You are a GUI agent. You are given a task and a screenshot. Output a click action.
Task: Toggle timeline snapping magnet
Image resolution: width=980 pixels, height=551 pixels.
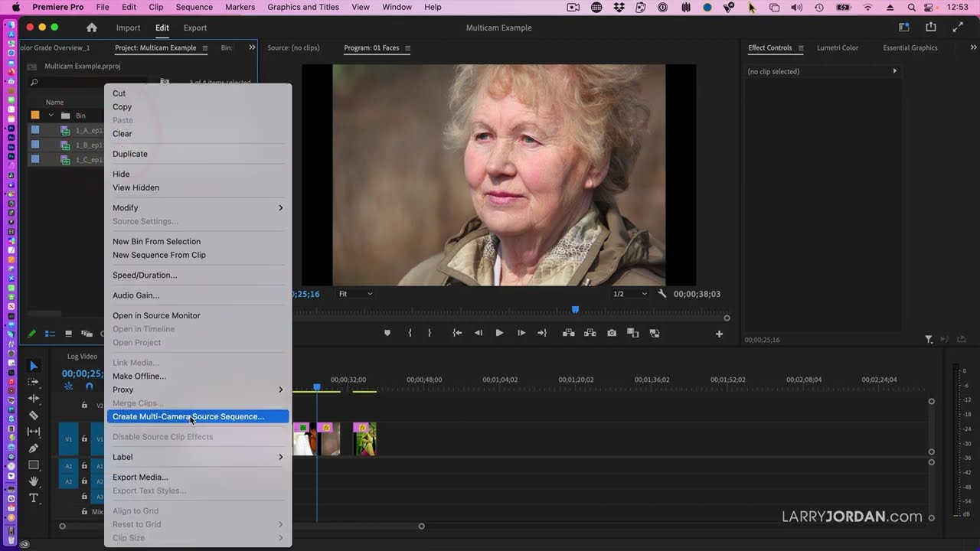pos(89,387)
